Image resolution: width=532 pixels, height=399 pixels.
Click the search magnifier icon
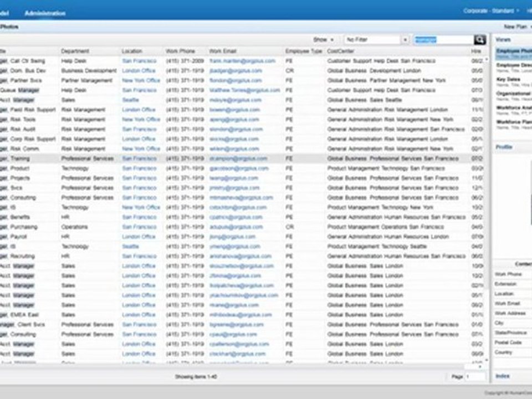(480, 40)
